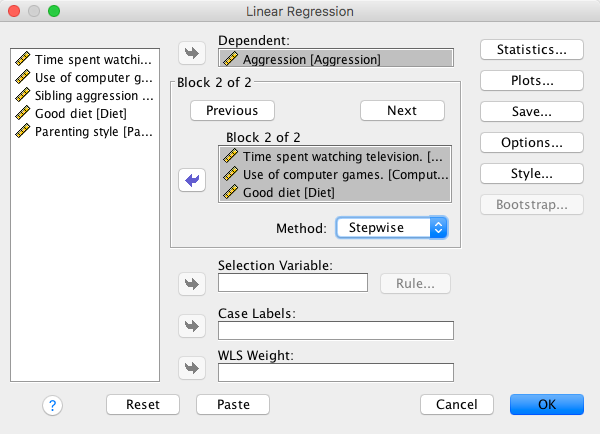This screenshot has height=434, width=600.
Task: Open help with the question mark icon
Action: tap(53, 405)
